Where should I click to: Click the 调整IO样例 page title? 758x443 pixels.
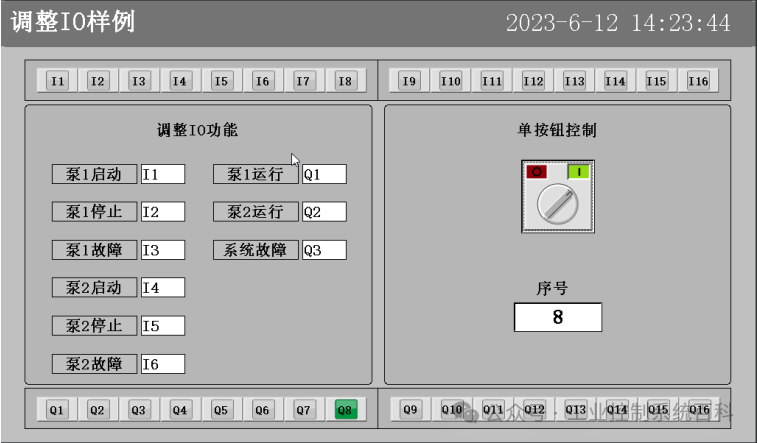pyautogui.click(x=73, y=22)
